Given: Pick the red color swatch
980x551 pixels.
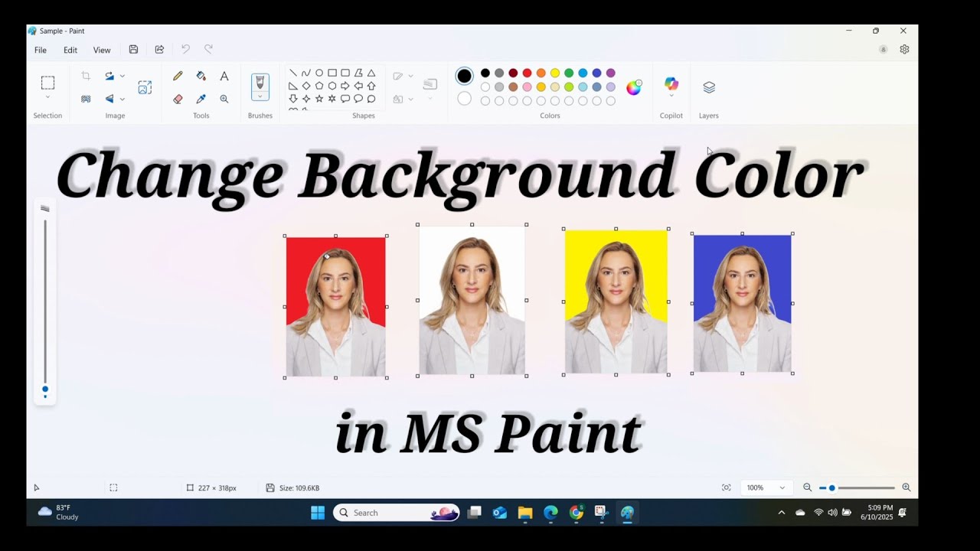Looking at the screenshot, I should tap(527, 73).
